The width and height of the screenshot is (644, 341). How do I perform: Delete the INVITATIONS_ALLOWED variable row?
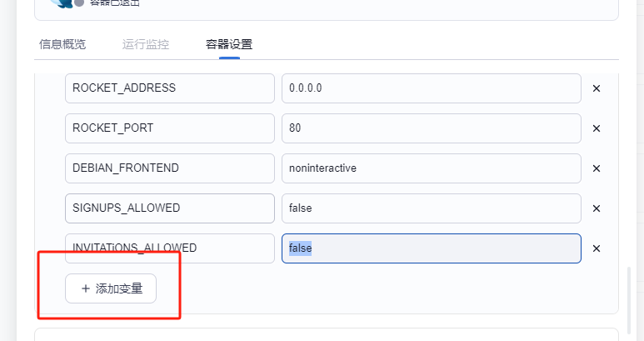coord(596,248)
